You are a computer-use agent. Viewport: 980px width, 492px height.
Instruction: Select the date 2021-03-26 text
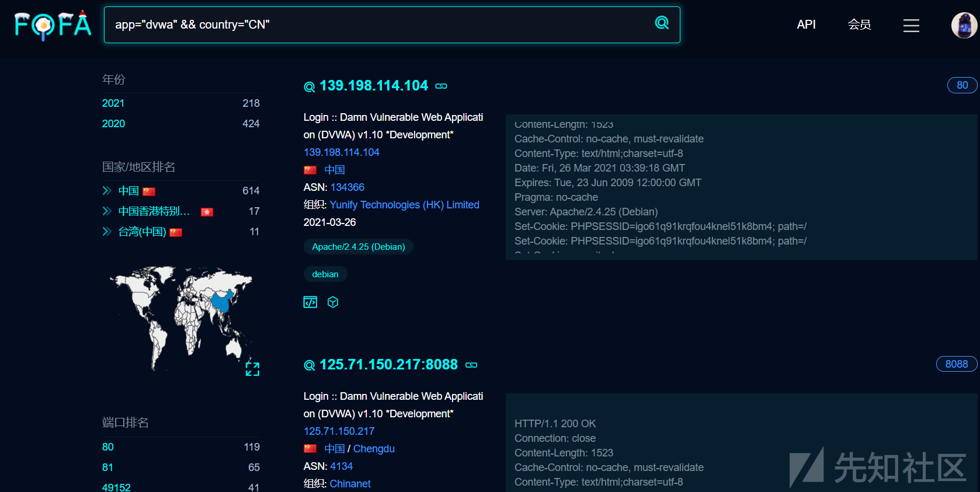point(330,222)
